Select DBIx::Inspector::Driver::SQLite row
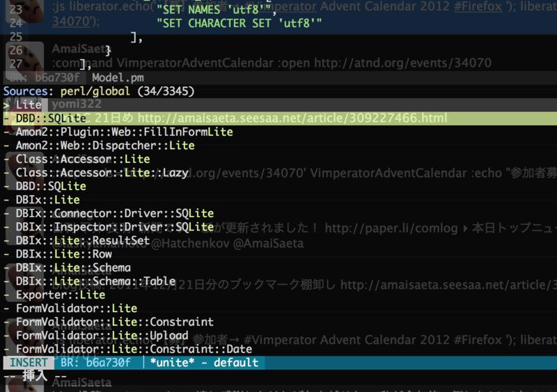Screen dimensions: 557x392 pyautogui.click(x=115, y=227)
